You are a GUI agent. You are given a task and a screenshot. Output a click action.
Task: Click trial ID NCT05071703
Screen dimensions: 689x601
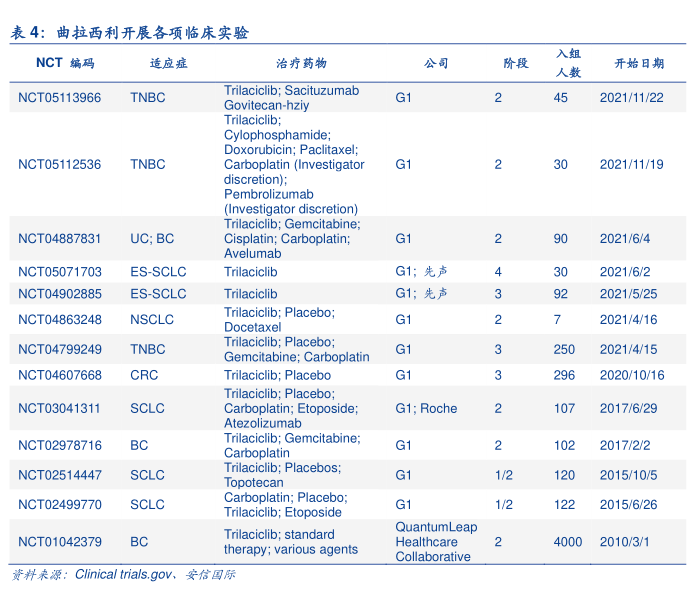pyautogui.click(x=59, y=272)
